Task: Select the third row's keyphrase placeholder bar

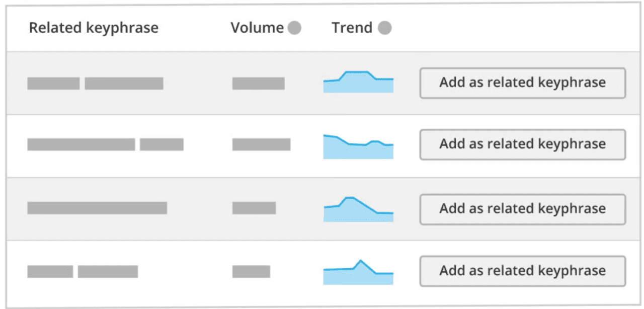Action: pos(97,208)
